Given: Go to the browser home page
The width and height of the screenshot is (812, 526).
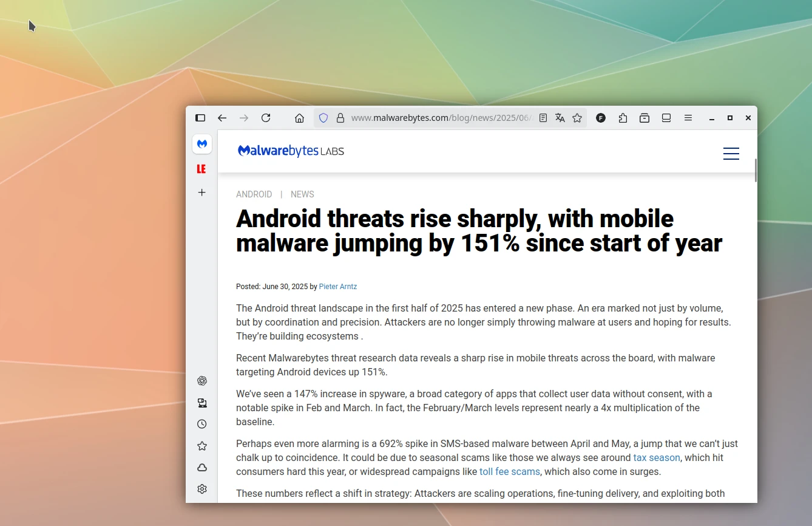Looking at the screenshot, I should tap(299, 118).
